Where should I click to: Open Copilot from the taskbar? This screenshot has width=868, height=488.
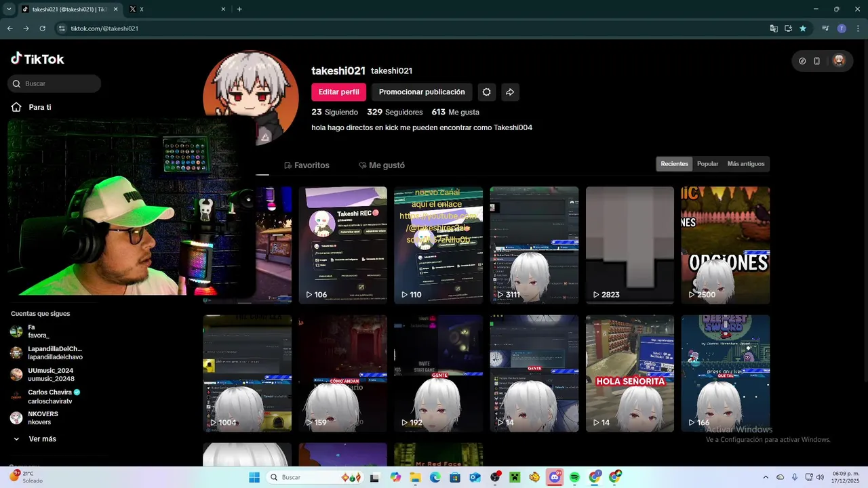395,477
